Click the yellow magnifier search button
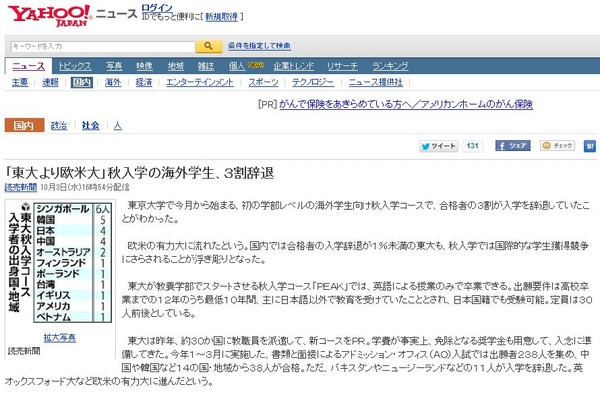Viewport: 600px width, 393px height. (x=209, y=46)
